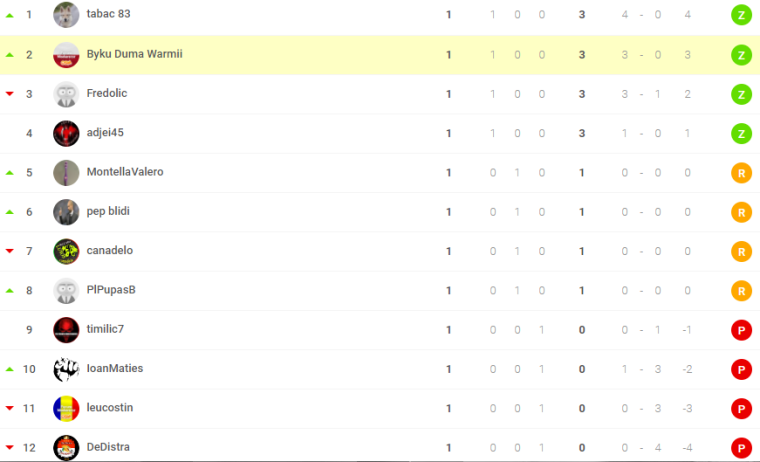Click the red P badge for leucostin
This screenshot has height=462, width=760.
click(741, 409)
